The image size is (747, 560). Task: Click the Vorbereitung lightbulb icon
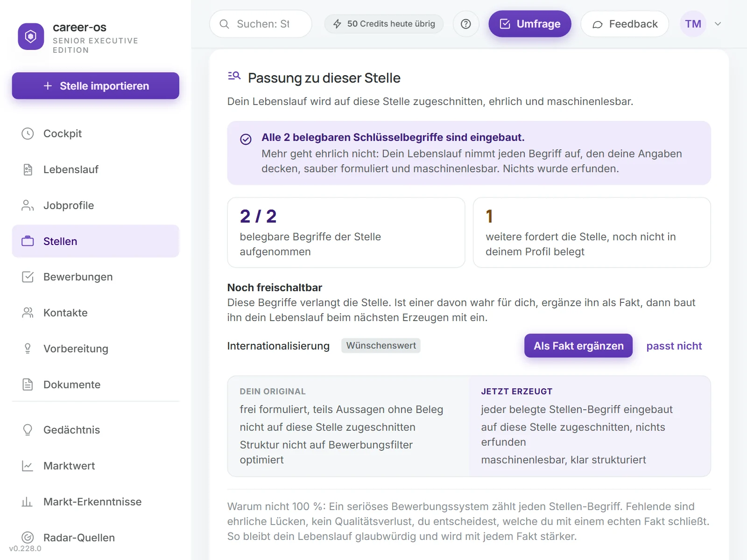[28, 349]
